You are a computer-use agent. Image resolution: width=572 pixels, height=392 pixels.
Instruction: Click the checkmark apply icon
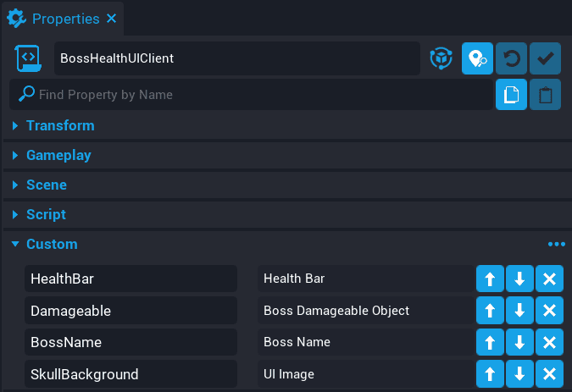pos(545,58)
